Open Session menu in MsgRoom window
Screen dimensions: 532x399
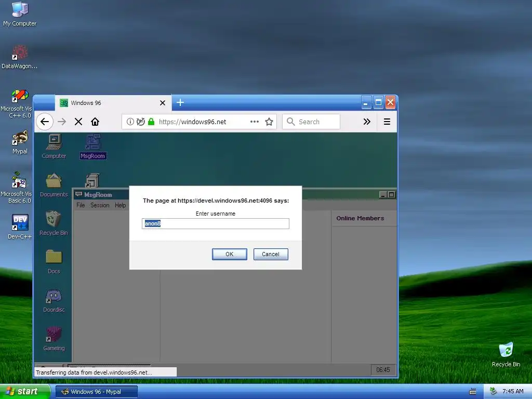pyautogui.click(x=100, y=205)
